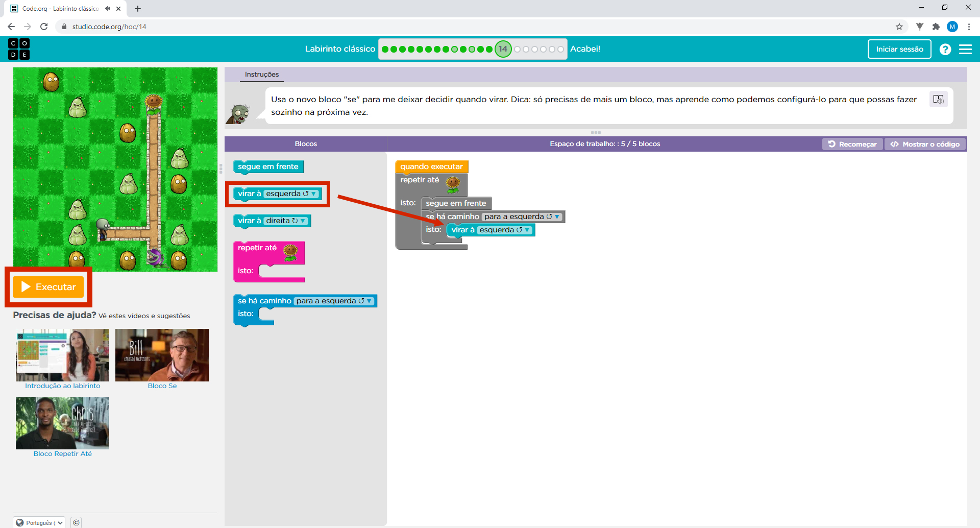Open the Bloco Se video link
This screenshot has width=980, height=528.
162,386
